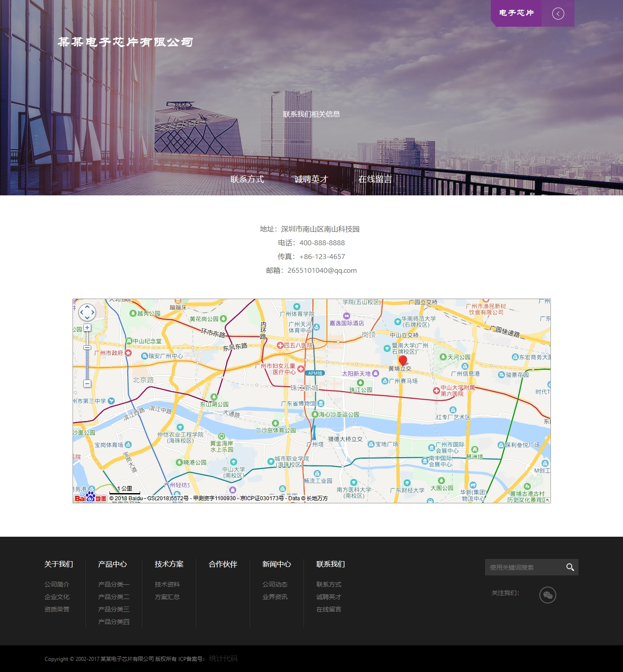Click the 广州市政府 star map icon
The width and height of the screenshot is (623, 672).
pyautogui.click(x=128, y=353)
